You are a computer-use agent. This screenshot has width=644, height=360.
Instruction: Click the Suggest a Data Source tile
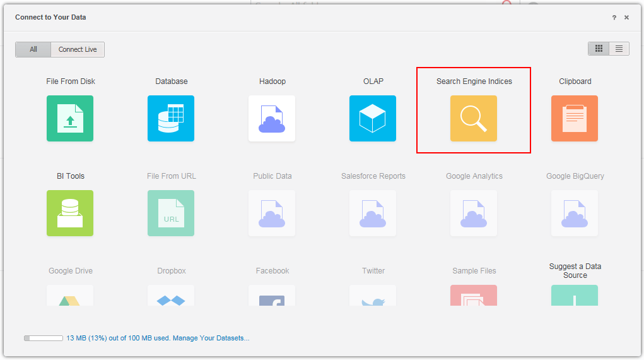pos(575,294)
